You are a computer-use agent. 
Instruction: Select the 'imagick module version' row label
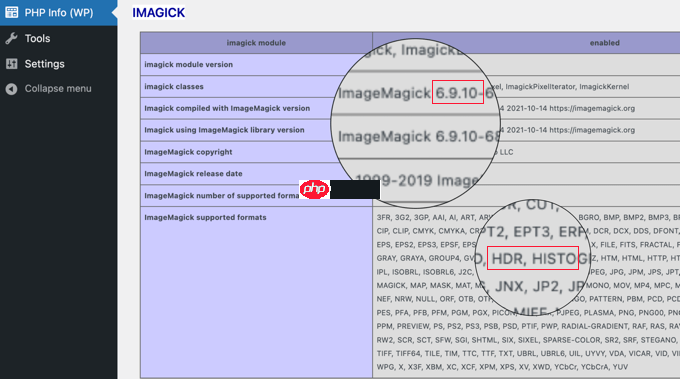pyautogui.click(x=189, y=65)
